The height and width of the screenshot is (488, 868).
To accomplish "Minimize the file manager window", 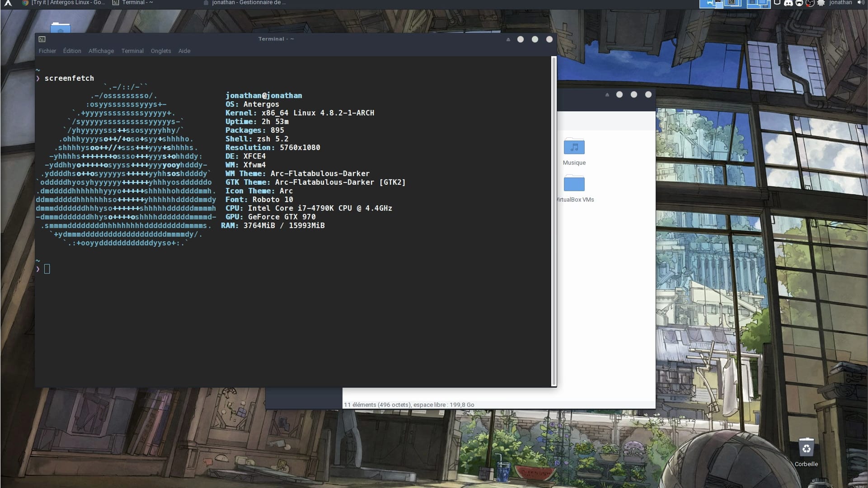I will (619, 94).
